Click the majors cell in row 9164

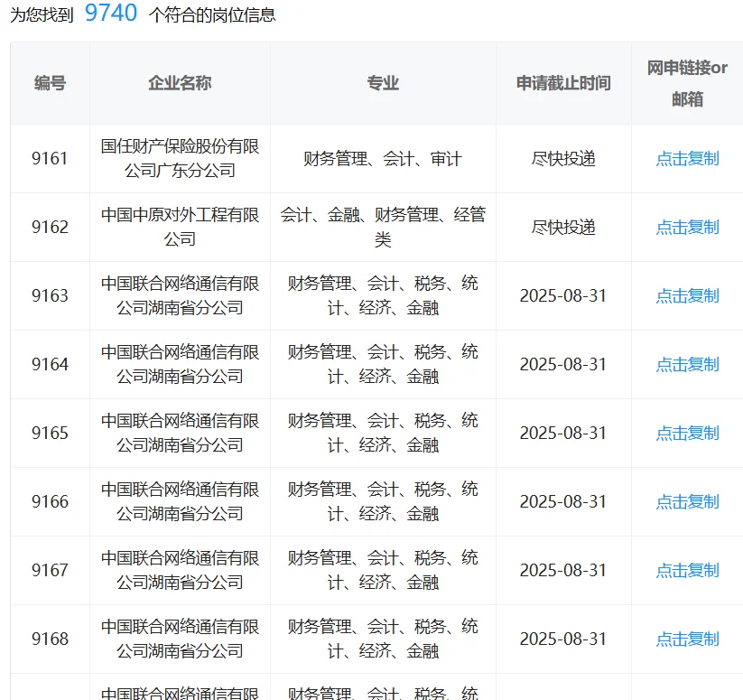point(383,365)
